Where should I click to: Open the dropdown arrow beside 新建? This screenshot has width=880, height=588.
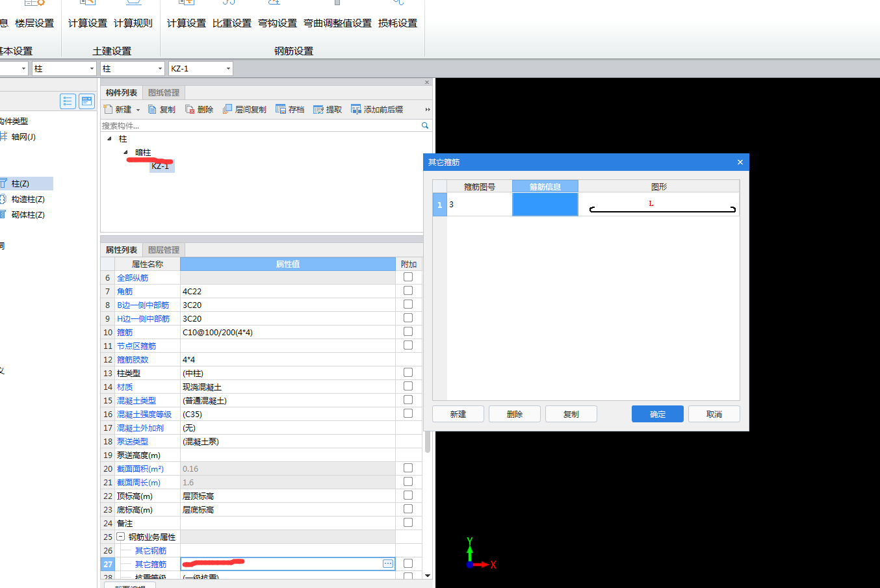pyautogui.click(x=138, y=110)
